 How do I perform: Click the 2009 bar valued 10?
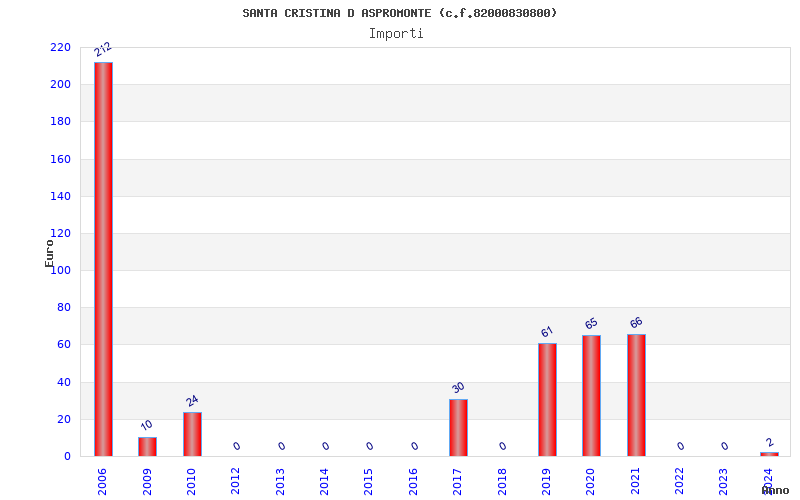[147, 446]
